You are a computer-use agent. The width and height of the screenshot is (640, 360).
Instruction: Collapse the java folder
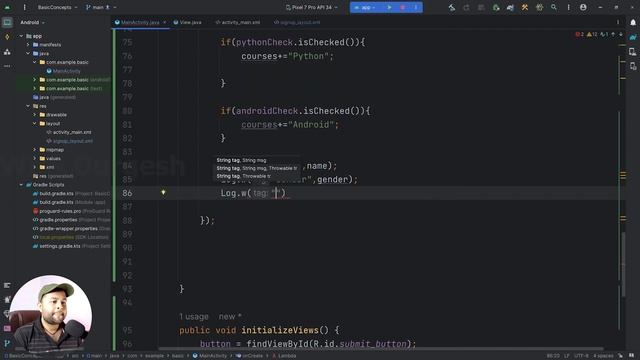(x=28, y=53)
